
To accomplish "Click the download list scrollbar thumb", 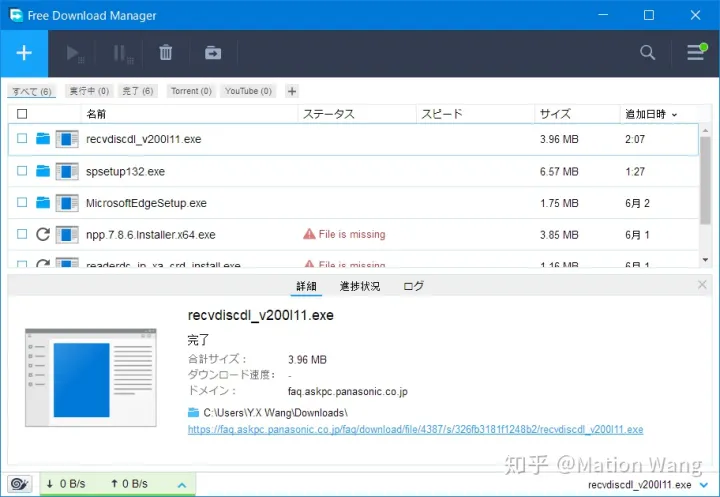I will tap(705, 180).
